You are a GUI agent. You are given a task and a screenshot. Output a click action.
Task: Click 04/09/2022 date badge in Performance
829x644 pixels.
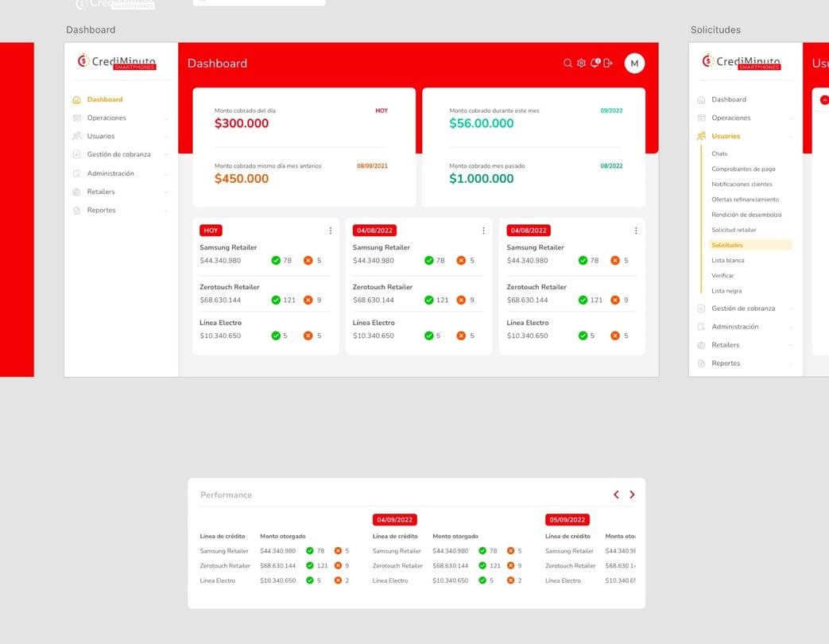click(x=394, y=520)
